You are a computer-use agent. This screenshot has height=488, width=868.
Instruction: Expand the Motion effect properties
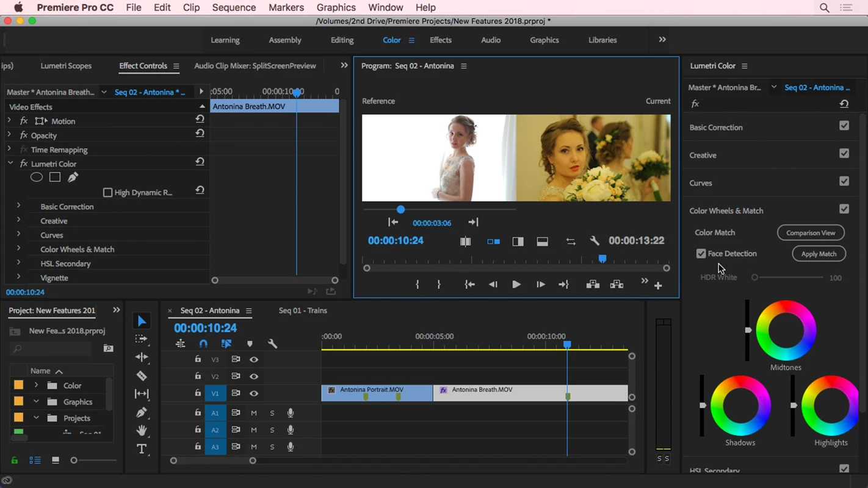pos(9,121)
